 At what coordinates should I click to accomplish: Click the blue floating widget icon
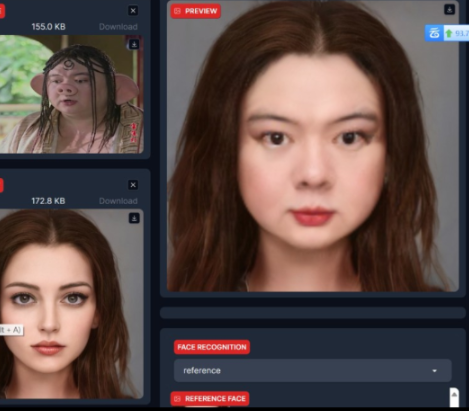tap(434, 33)
